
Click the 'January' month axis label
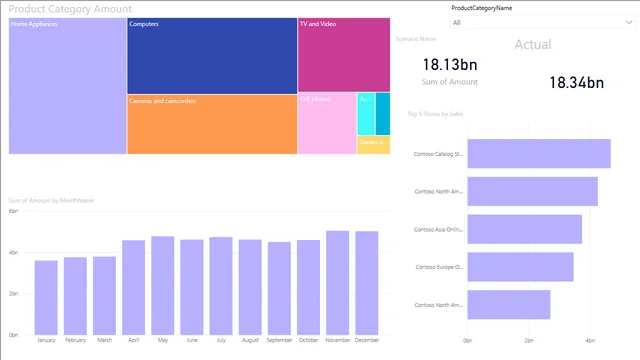tap(46, 340)
